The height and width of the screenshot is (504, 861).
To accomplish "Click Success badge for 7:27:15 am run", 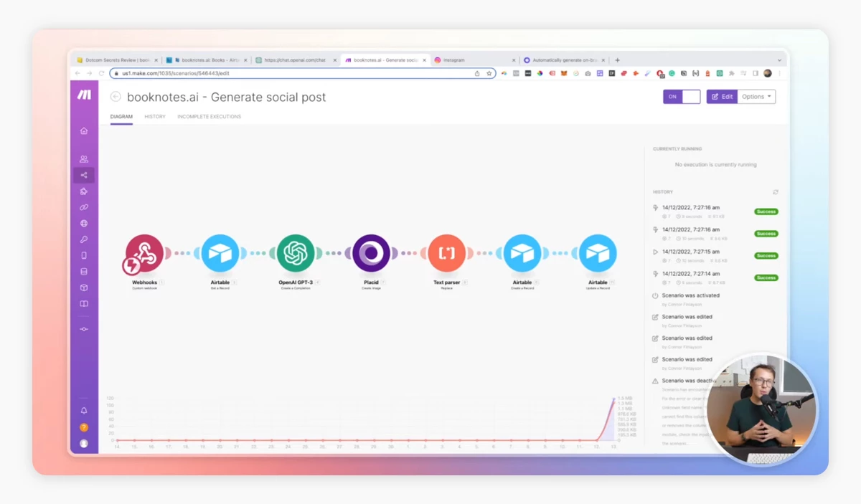I will tap(766, 255).
